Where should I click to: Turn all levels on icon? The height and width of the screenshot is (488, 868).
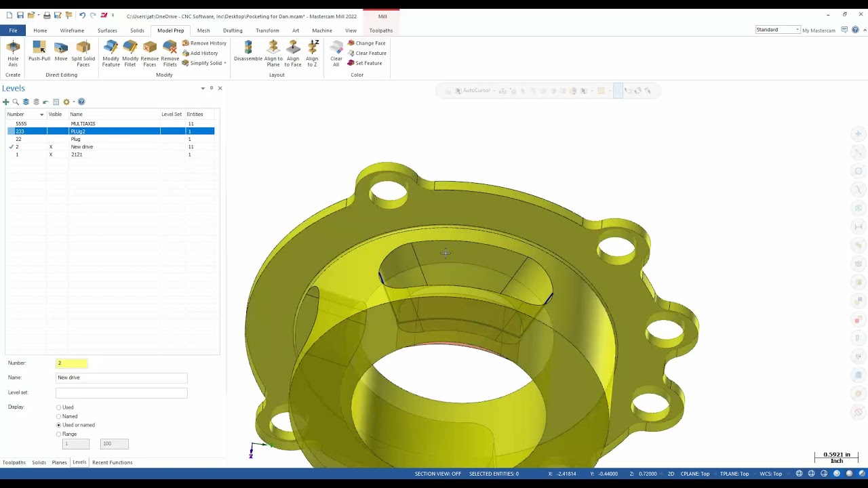tap(26, 102)
